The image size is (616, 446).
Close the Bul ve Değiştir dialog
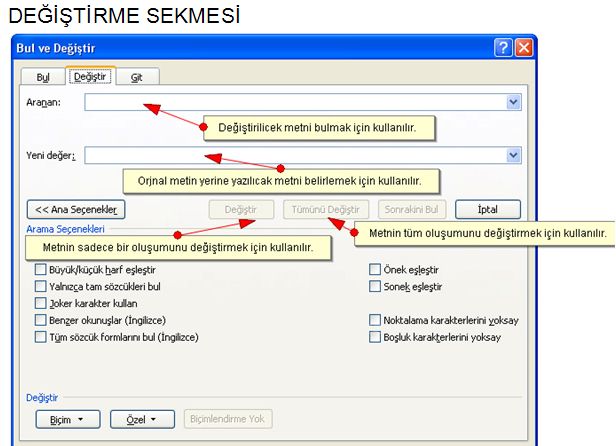[524, 48]
